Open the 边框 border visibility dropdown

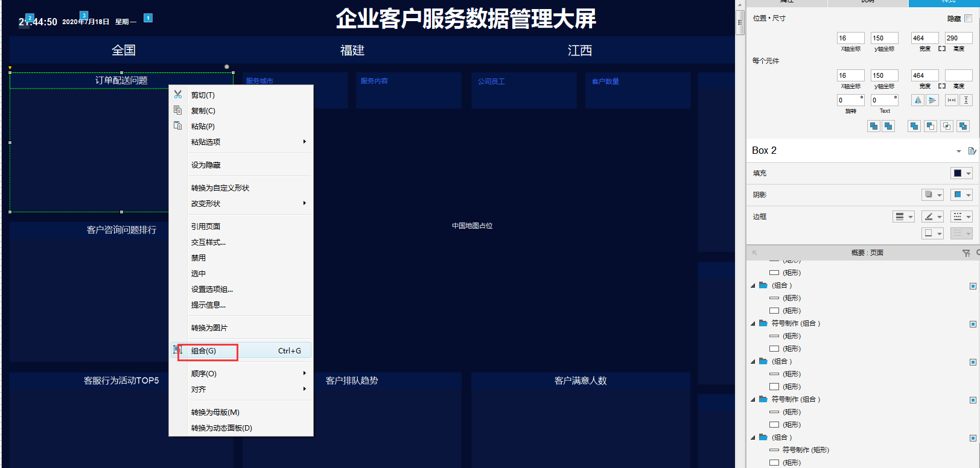pyautogui.click(x=932, y=233)
